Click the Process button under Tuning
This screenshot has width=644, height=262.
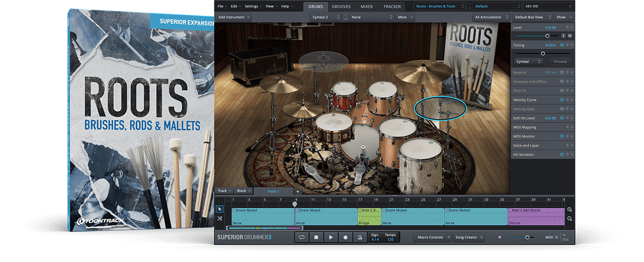pyautogui.click(x=560, y=61)
